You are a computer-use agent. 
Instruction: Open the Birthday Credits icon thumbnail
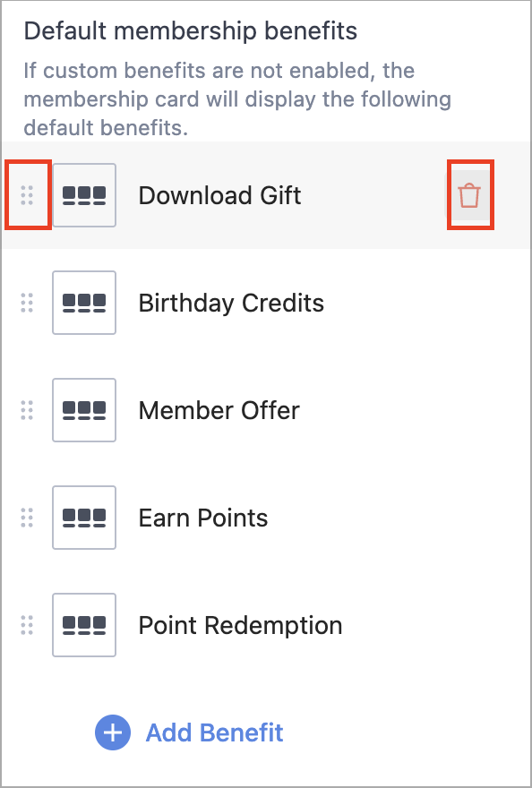84,303
